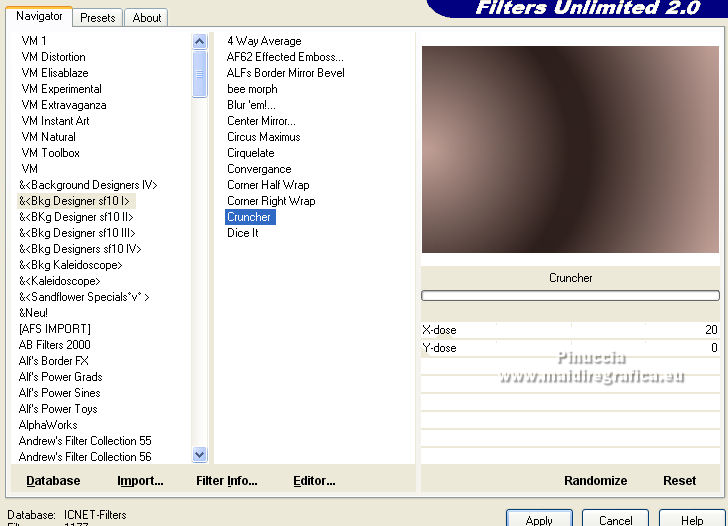This screenshot has width=728, height=526.
Task: Select VM Distortion category
Action: click(53, 57)
